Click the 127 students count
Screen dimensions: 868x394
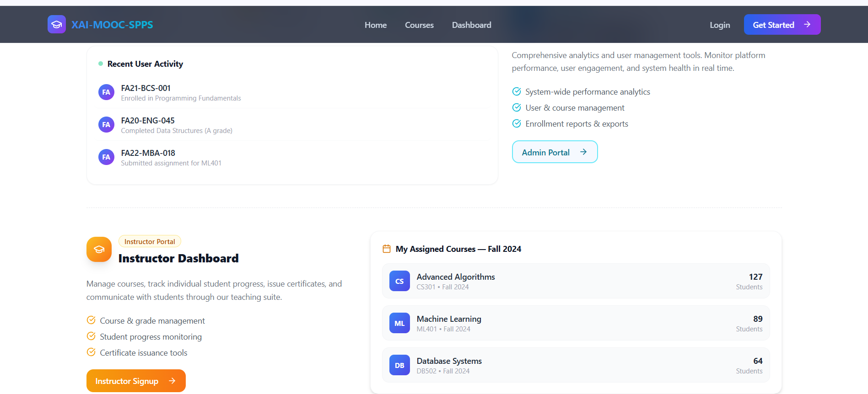(x=755, y=277)
